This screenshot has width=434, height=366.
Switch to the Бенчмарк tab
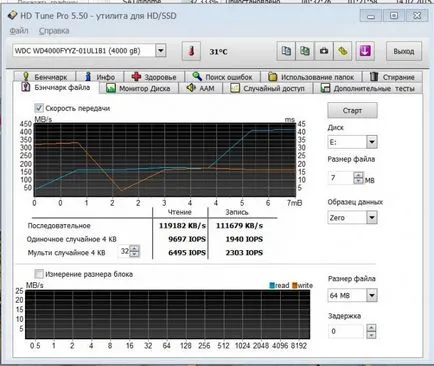click(45, 77)
